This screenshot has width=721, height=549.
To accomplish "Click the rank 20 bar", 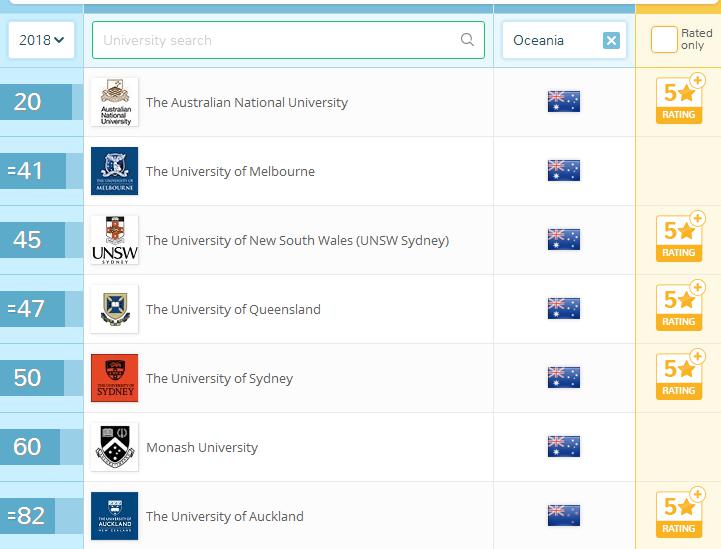I will pos(36,102).
